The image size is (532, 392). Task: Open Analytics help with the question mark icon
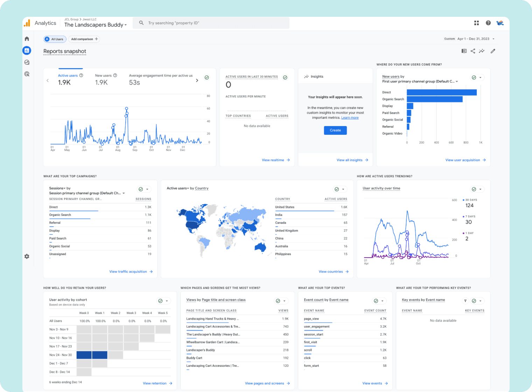pos(488,23)
